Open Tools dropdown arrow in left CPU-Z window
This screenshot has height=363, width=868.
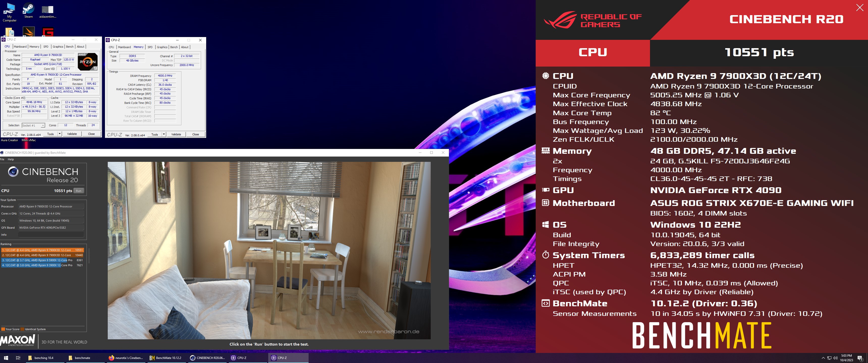[60, 134]
